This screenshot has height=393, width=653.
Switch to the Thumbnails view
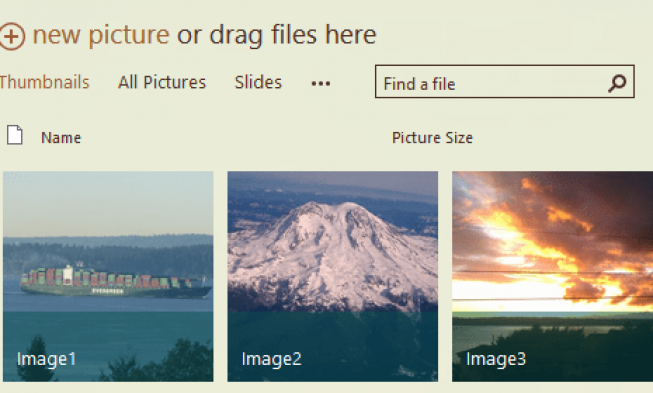[x=44, y=82]
